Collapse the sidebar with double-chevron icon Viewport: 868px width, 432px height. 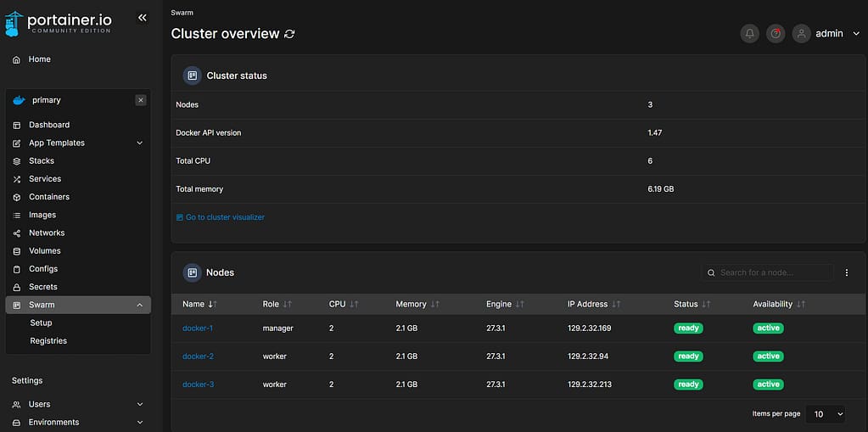point(142,17)
